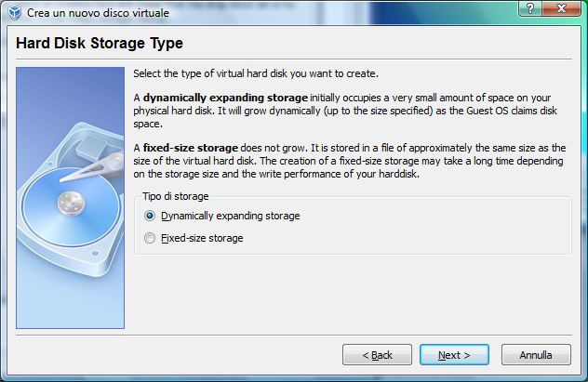The width and height of the screenshot is (588, 382).
Task: Click the question mark help button
Action: (x=528, y=9)
